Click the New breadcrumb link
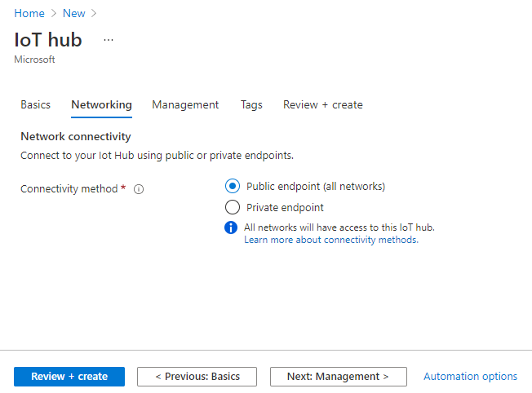532x393 pixels. tap(74, 14)
